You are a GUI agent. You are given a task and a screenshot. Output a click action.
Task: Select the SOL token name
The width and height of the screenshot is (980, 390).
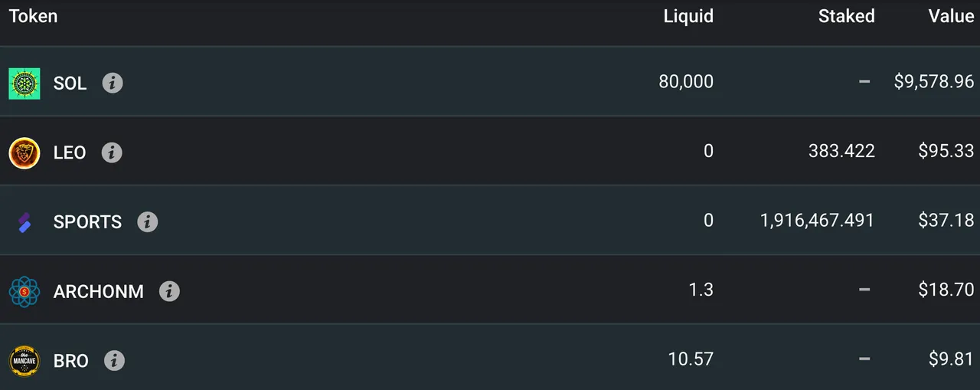point(70,84)
